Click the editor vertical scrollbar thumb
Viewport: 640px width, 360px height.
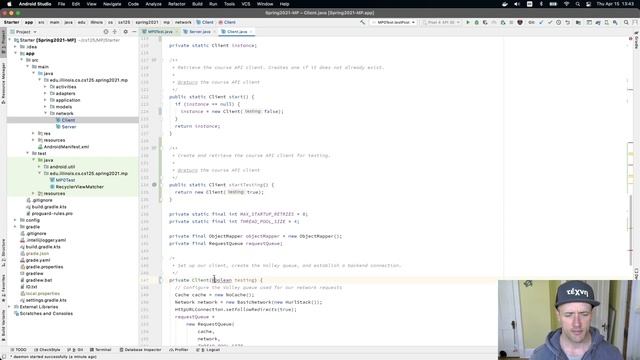(630, 231)
